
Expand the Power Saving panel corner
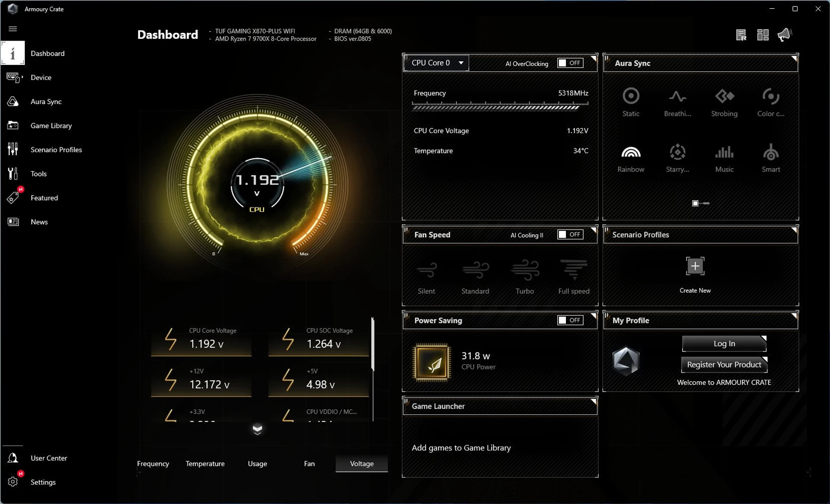[x=594, y=315]
